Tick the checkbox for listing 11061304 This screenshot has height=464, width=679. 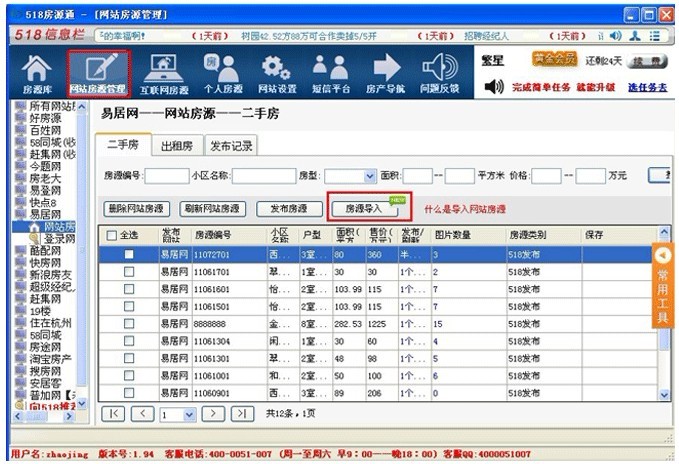129,341
